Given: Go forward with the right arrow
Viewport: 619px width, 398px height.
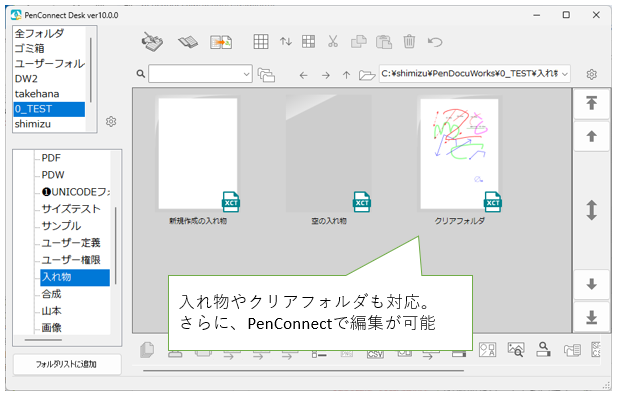Looking at the screenshot, I should (326, 75).
